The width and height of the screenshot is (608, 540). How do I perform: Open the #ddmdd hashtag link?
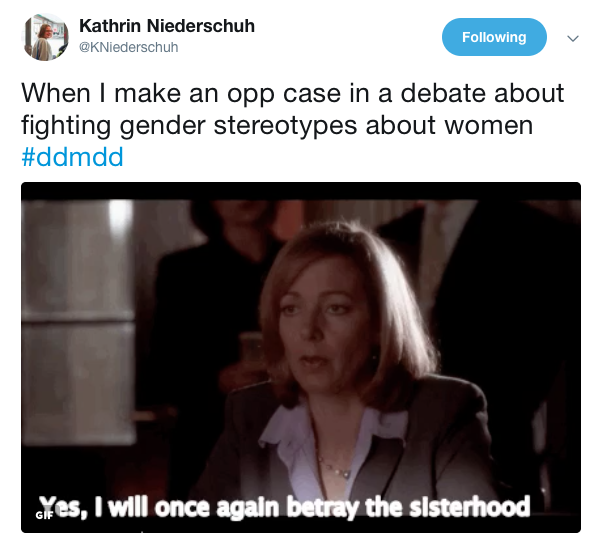click(73, 157)
